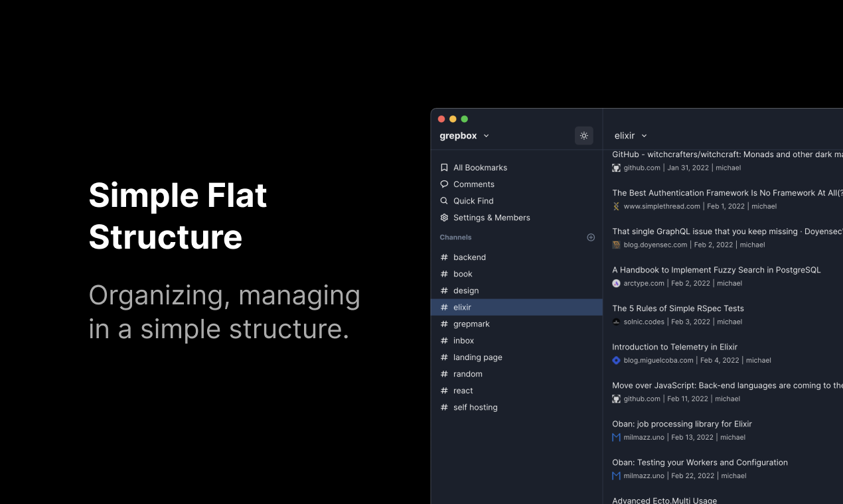Add a new channel with plus icon

coord(591,237)
